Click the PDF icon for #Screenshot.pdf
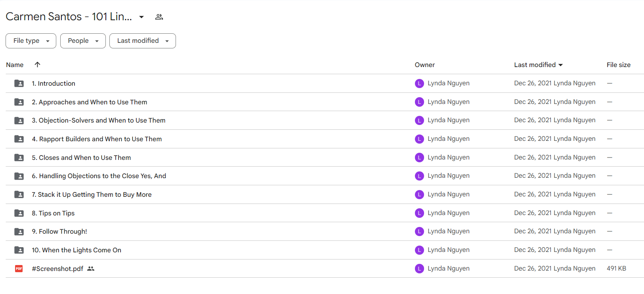The height and width of the screenshot is (294, 644). tap(19, 269)
